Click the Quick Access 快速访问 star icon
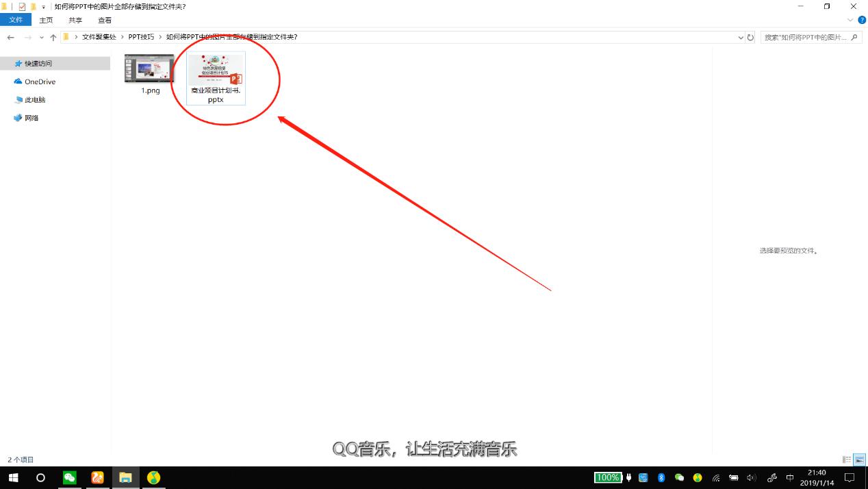This screenshot has width=868, height=489. point(18,63)
